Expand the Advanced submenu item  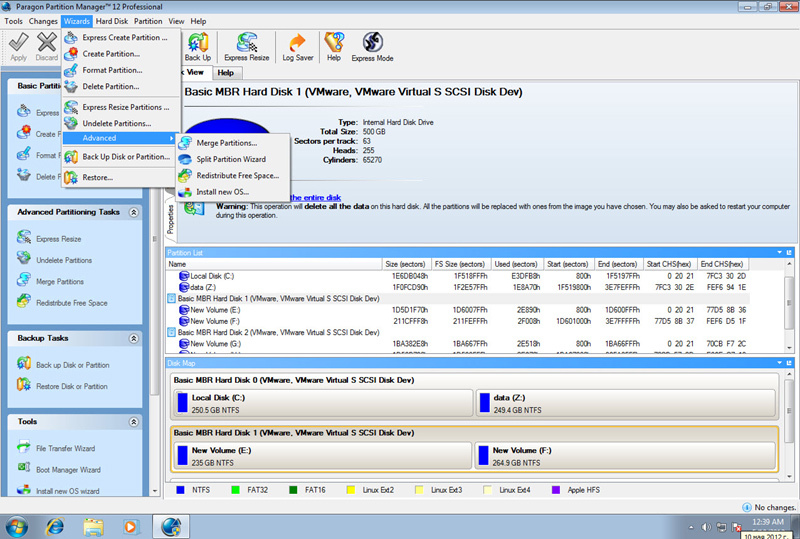(x=119, y=138)
